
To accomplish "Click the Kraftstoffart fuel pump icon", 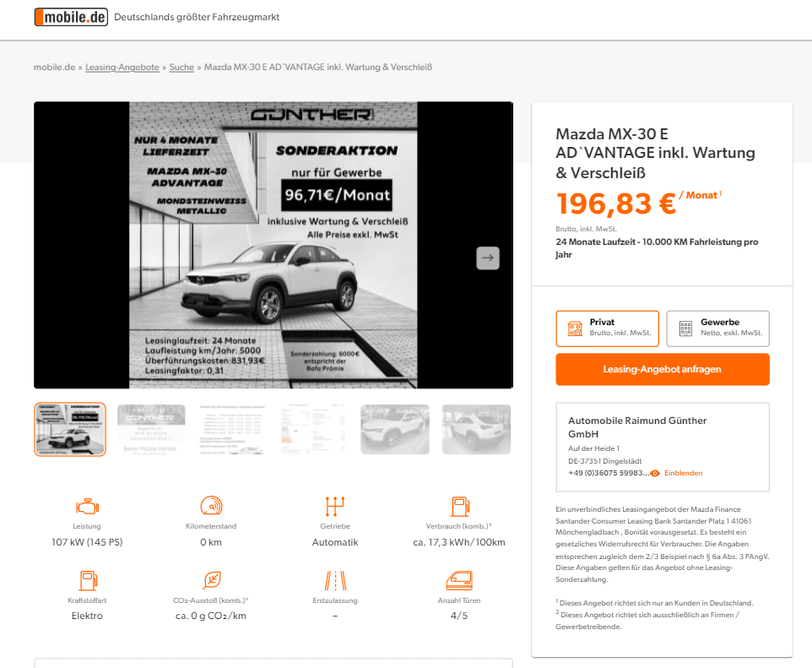I will coord(88,580).
